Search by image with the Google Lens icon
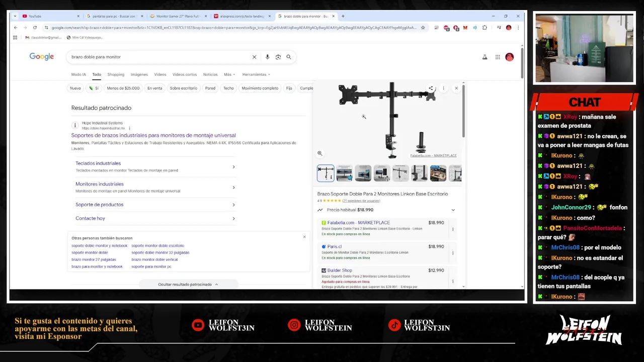Screen dimensions: 644x362 pyautogui.click(x=278, y=57)
